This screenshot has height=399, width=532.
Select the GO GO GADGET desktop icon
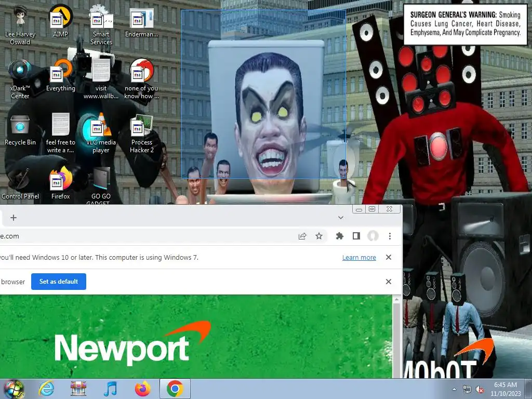tap(101, 186)
